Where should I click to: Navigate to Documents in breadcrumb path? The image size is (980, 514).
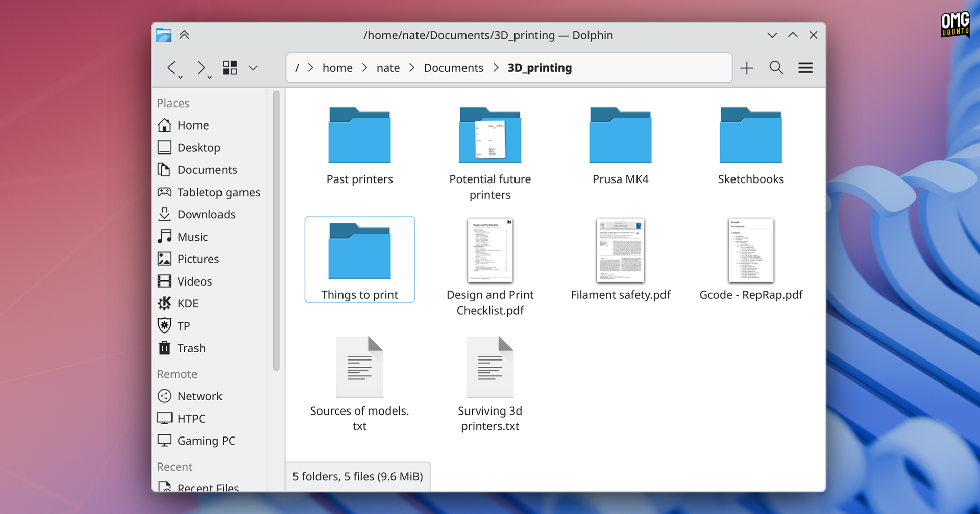pyautogui.click(x=453, y=68)
